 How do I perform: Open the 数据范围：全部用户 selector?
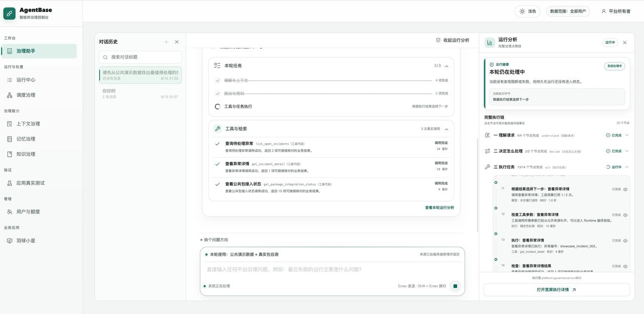pos(568,11)
